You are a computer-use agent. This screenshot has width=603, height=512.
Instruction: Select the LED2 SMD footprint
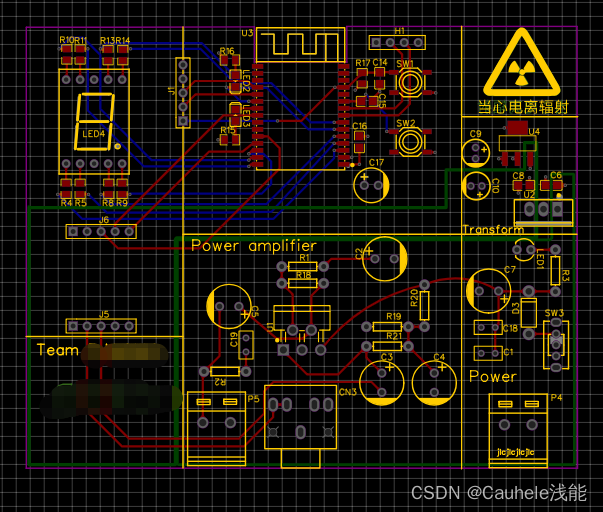pyautogui.click(x=235, y=81)
